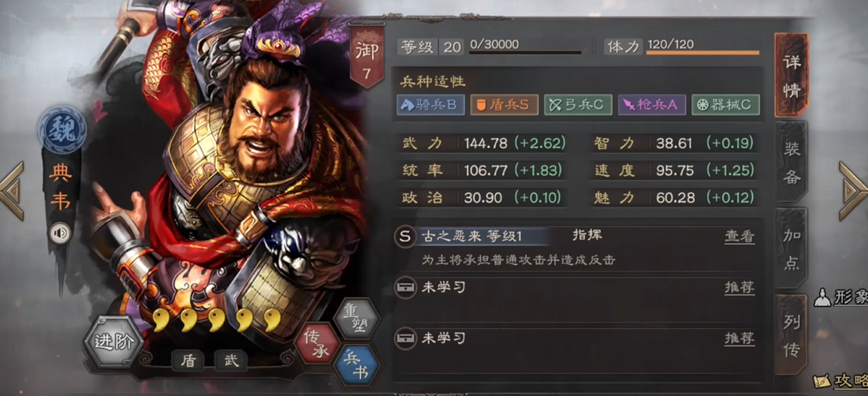Go to previous hero with left arrow

[x=12, y=191]
